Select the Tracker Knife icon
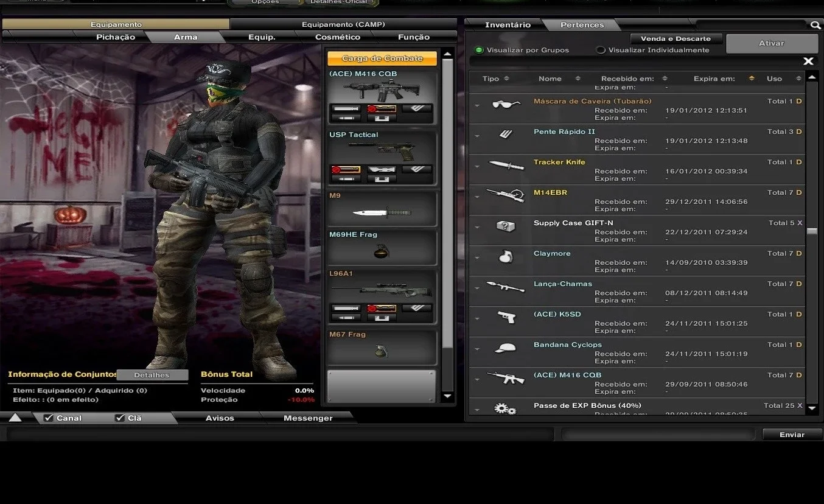Viewport: 824px width, 504px height. coord(506,165)
